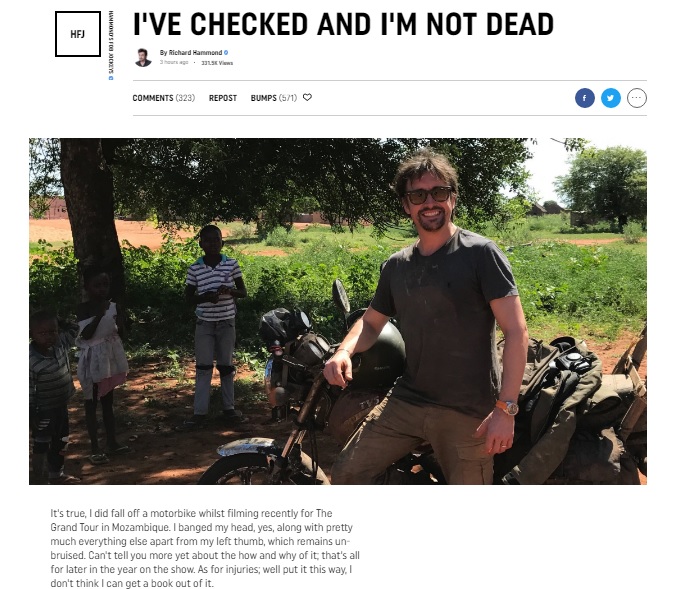Screen dimensions: 677x589
Task: Click the author name Richard Hammond
Action: click(195, 53)
